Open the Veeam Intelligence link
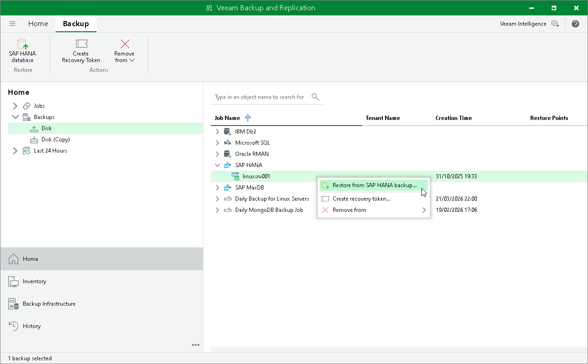 [x=523, y=24]
